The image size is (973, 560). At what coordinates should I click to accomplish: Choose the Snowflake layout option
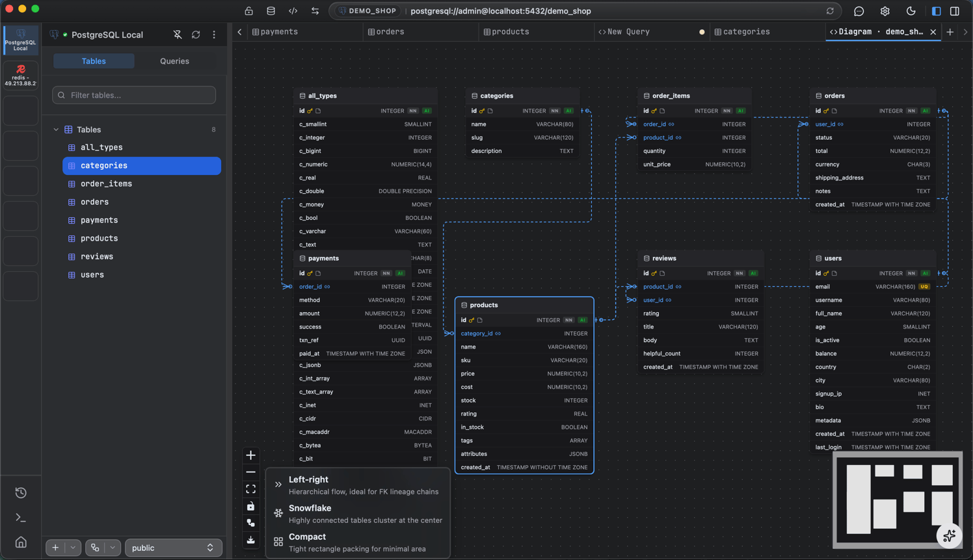point(358,513)
